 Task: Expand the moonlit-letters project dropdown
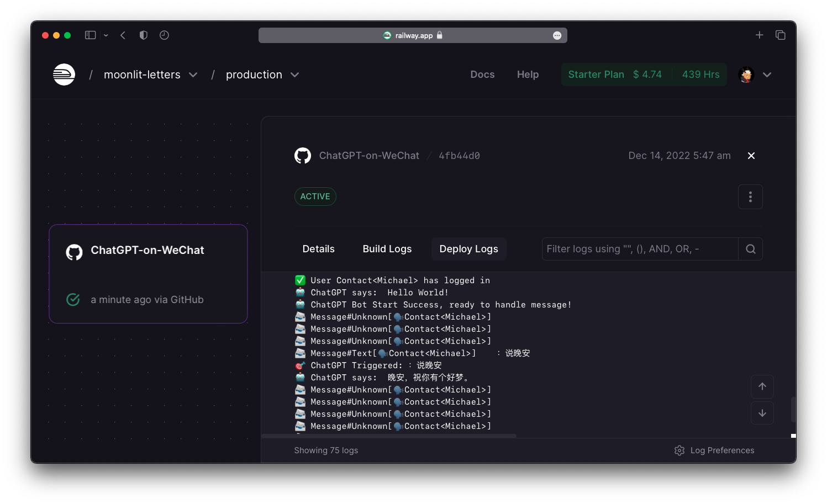click(x=193, y=75)
